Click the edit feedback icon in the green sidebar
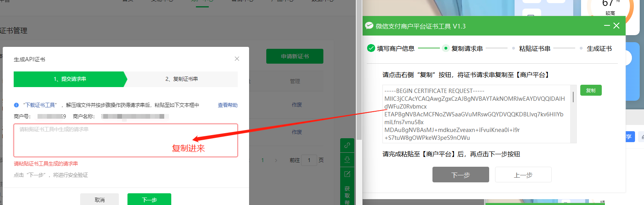This screenshot has width=644, height=205. pyautogui.click(x=347, y=174)
